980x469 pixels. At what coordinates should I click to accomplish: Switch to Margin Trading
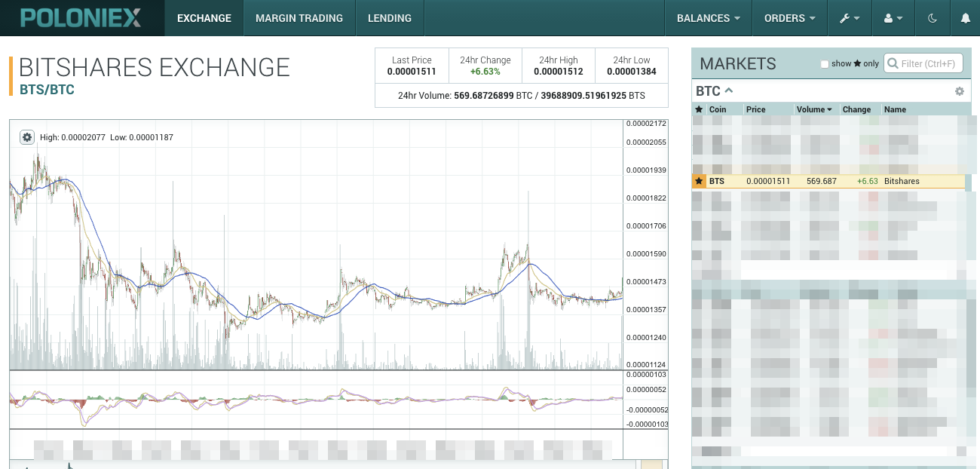point(299,18)
